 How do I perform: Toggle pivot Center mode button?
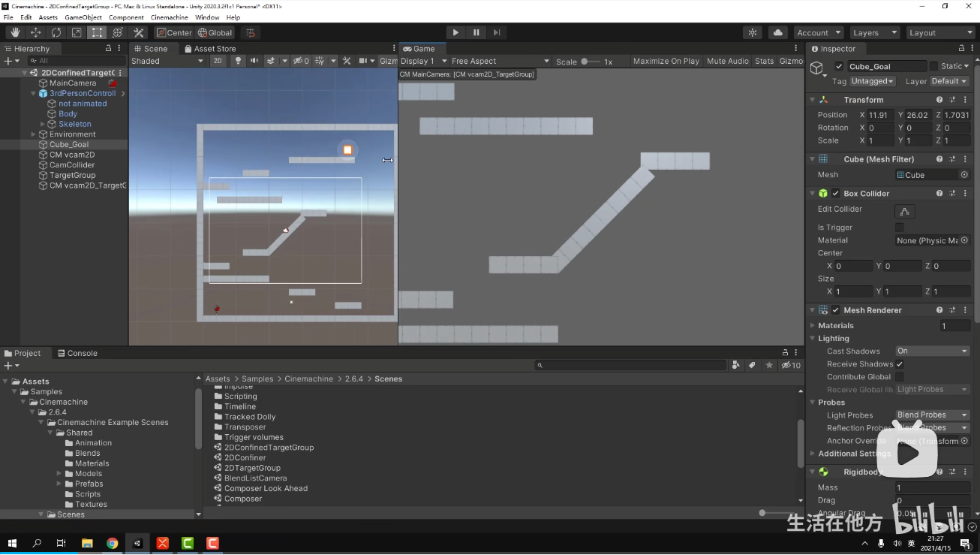click(174, 32)
